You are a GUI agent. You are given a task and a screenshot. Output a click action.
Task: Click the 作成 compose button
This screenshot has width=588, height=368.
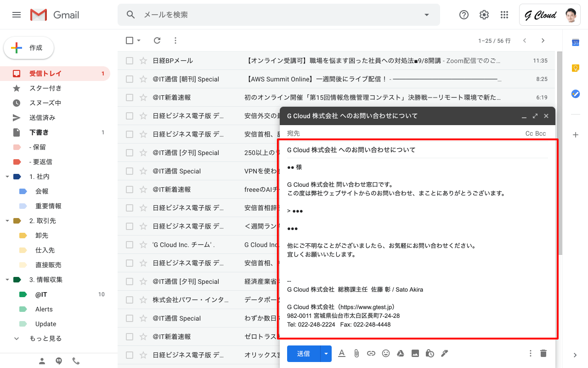click(x=29, y=48)
